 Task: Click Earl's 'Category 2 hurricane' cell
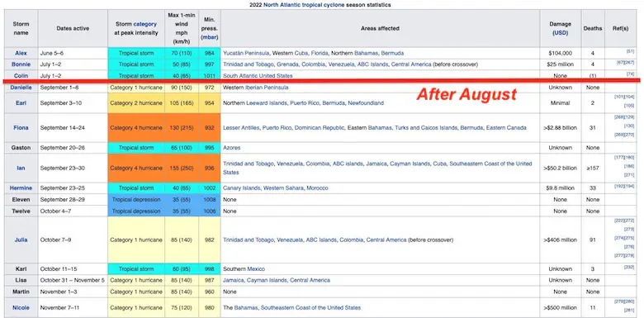(x=136, y=103)
